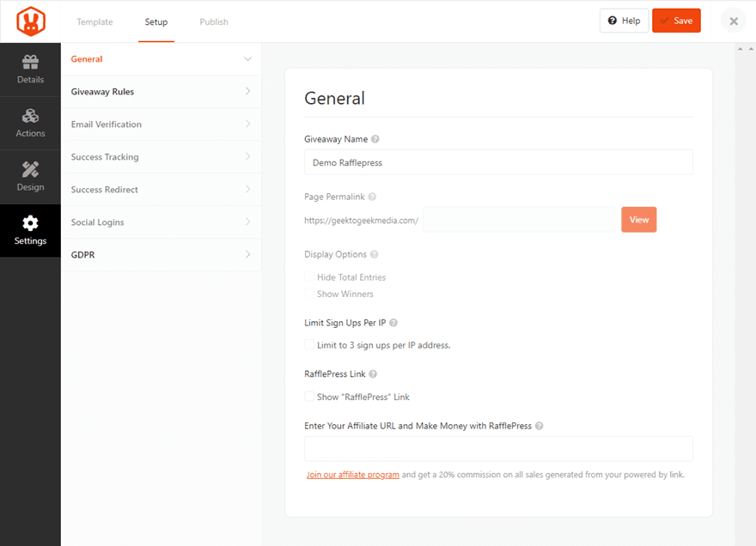756x546 pixels.
Task: Click the RafflePress rabbit logo
Action: [30, 21]
